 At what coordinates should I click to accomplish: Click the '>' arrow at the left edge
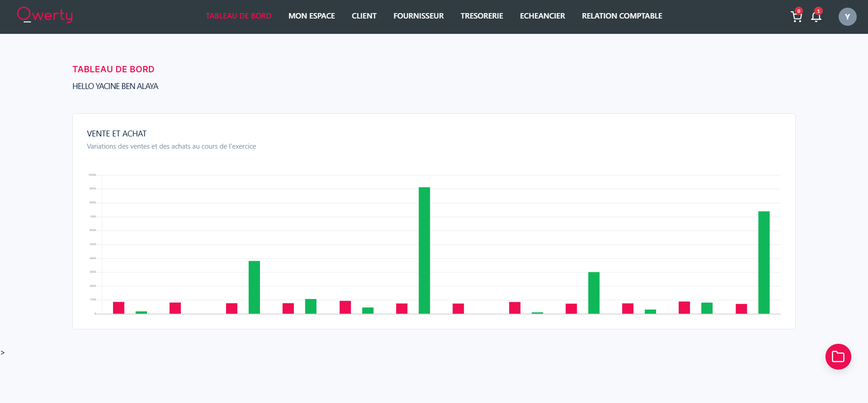3,352
